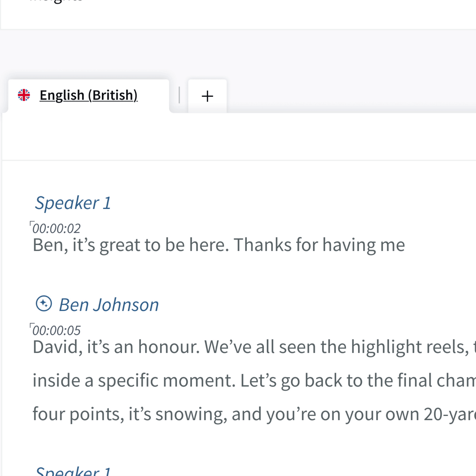Jump to timestamp 00:00:02
476x476 pixels.
click(57, 229)
